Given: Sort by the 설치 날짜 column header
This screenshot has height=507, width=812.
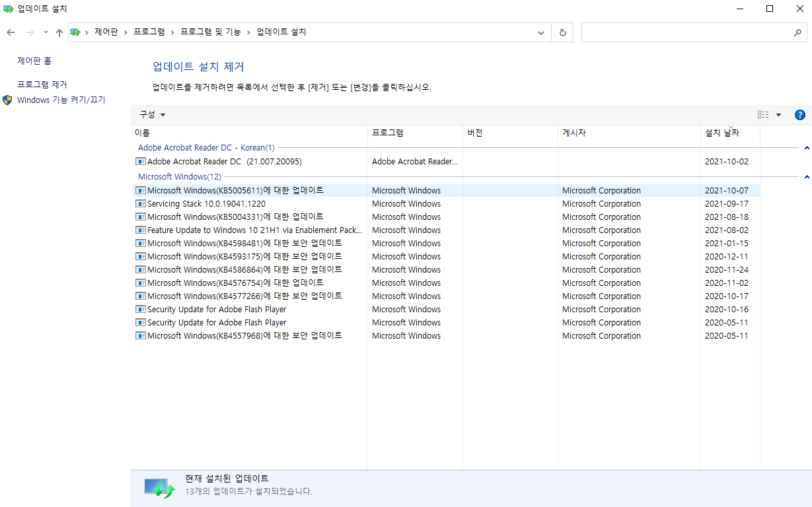Looking at the screenshot, I should point(730,133).
